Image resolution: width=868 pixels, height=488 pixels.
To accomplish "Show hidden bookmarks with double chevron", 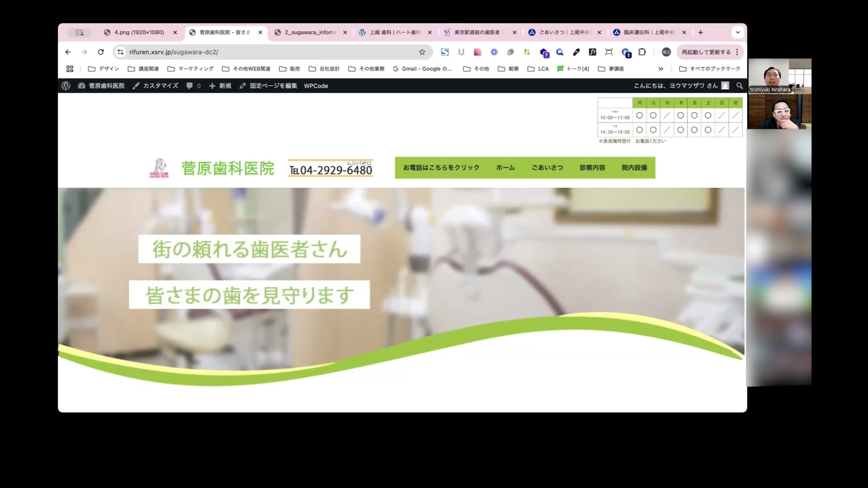I will (661, 69).
